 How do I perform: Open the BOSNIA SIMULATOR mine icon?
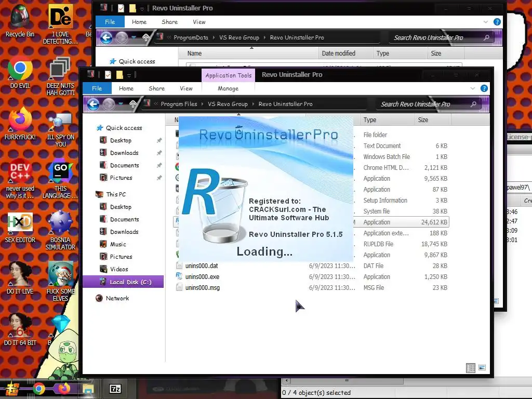click(60, 230)
